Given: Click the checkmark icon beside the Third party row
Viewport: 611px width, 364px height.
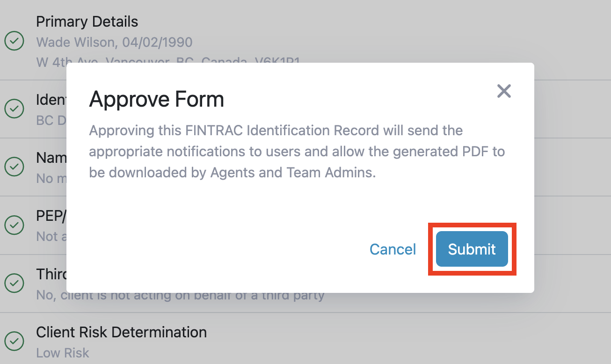Looking at the screenshot, I should point(15,283).
